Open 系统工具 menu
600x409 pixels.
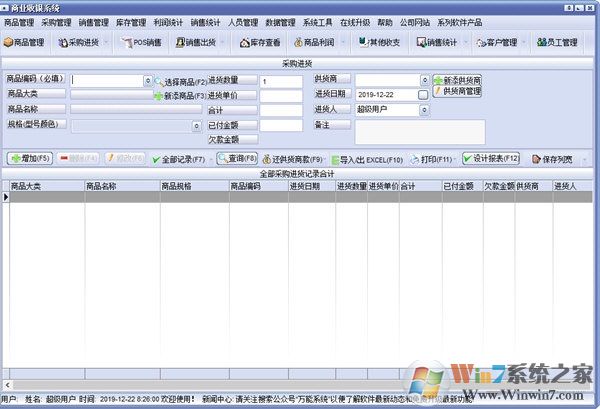pyautogui.click(x=318, y=23)
